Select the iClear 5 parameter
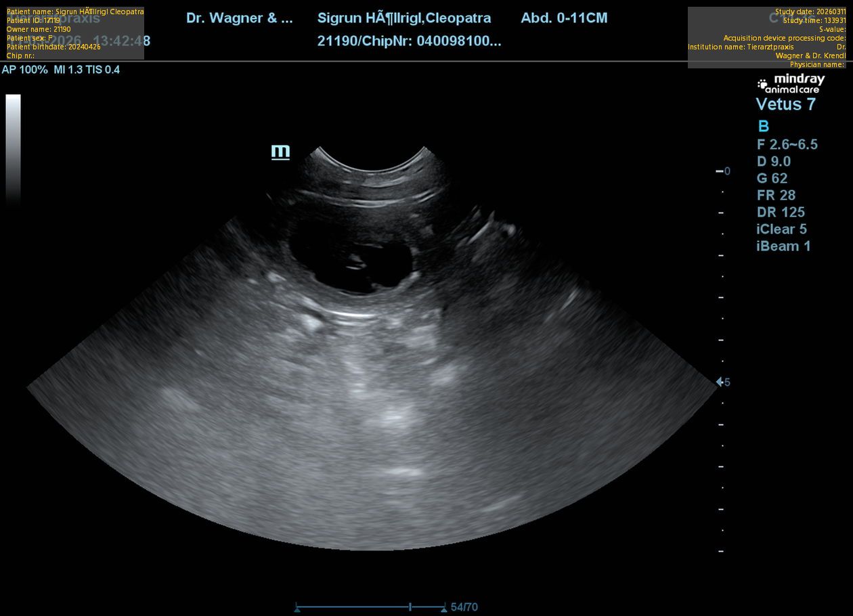This screenshot has height=616, width=853. (781, 229)
